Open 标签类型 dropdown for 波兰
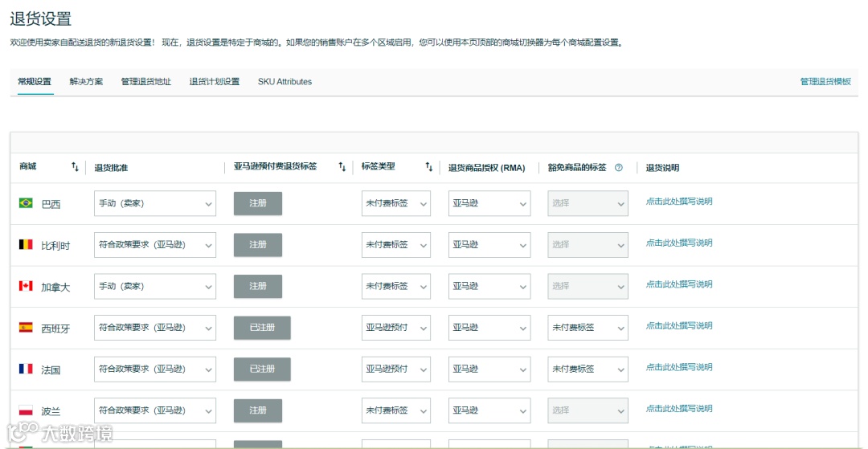Screen dimensions: 868x449 pos(395,410)
